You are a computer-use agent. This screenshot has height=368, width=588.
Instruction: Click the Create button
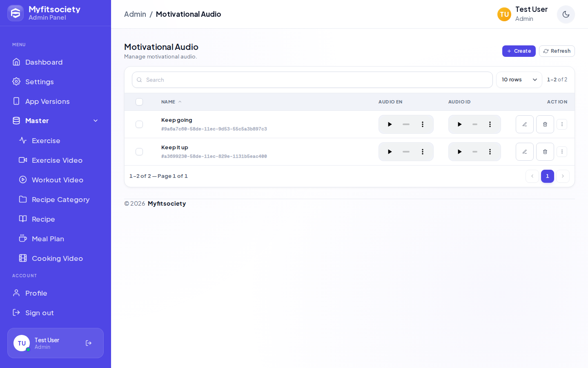pyautogui.click(x=519, y=51)
